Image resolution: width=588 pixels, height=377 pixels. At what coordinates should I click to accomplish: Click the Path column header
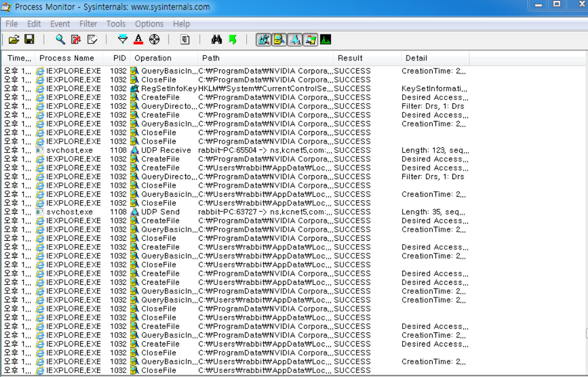(265, 58)
